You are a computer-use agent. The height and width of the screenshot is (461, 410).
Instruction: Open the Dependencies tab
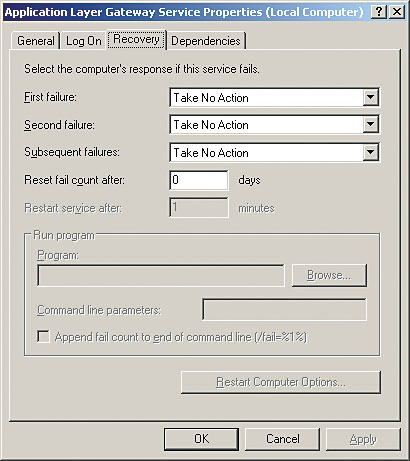[206, 41]
